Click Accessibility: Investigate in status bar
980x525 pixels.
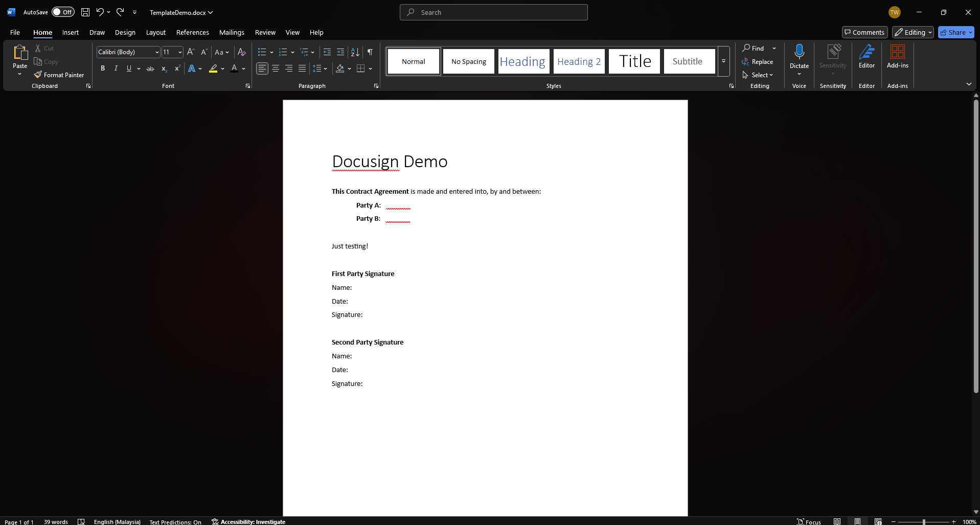point(248,521)
